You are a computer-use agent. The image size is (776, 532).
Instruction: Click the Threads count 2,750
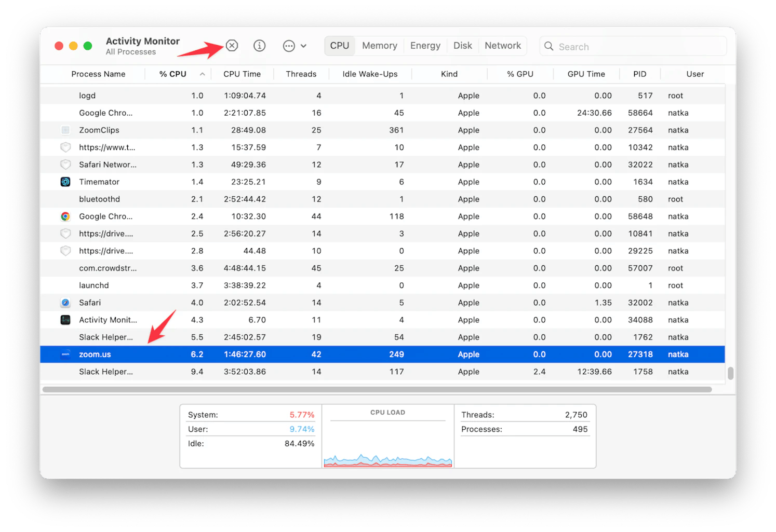576,415
